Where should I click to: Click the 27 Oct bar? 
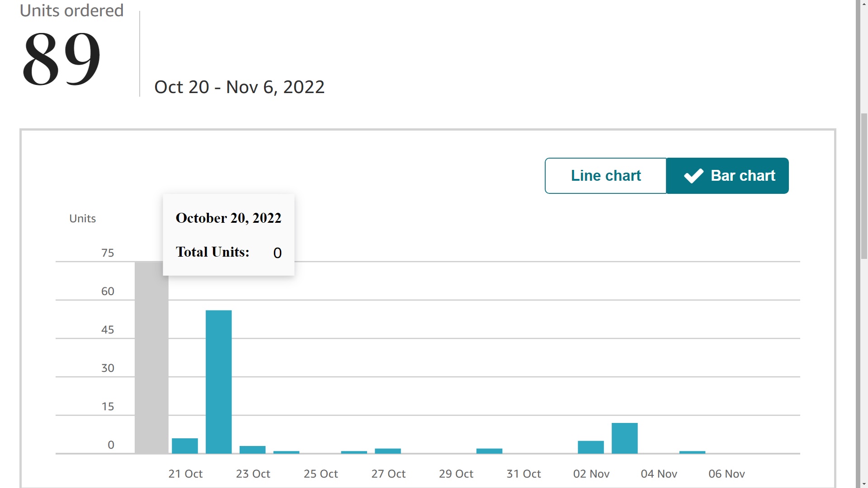pyautogui.click(x=388, y=451)
